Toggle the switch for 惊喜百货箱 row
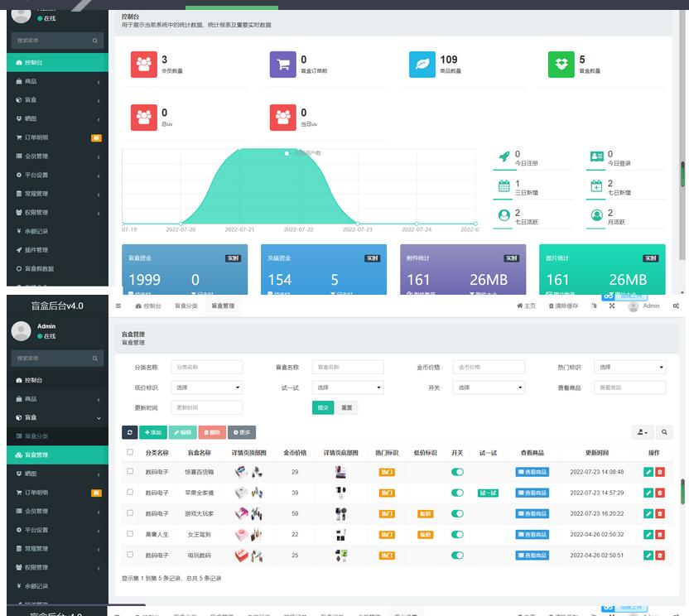Screen dimensions: 689x616 [x=457, y=472]
